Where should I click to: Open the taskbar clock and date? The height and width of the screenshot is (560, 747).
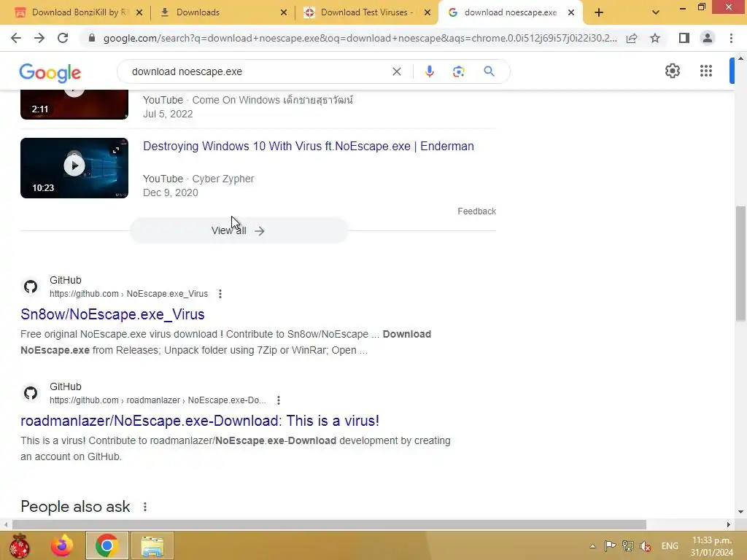click(712, 546)
